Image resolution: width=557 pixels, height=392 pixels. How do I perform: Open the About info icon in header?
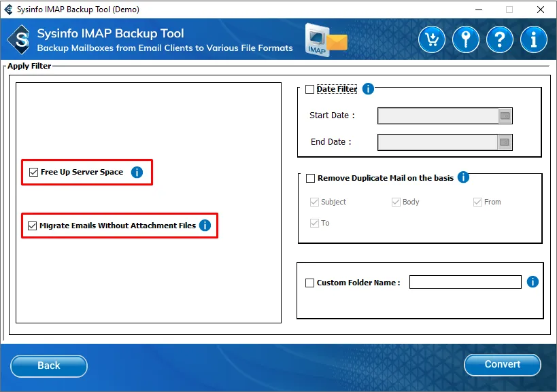(534, 39)
